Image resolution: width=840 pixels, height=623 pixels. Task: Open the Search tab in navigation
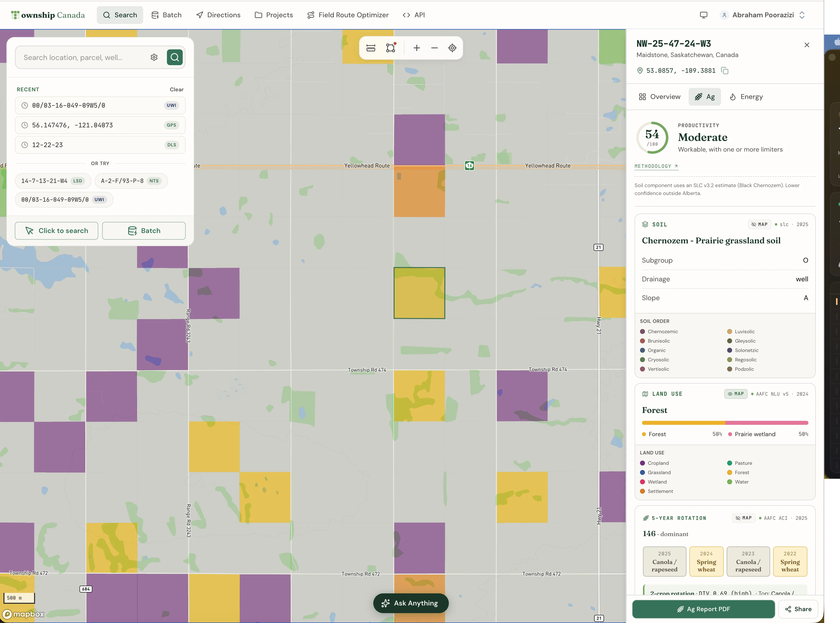tap(120, 15)
